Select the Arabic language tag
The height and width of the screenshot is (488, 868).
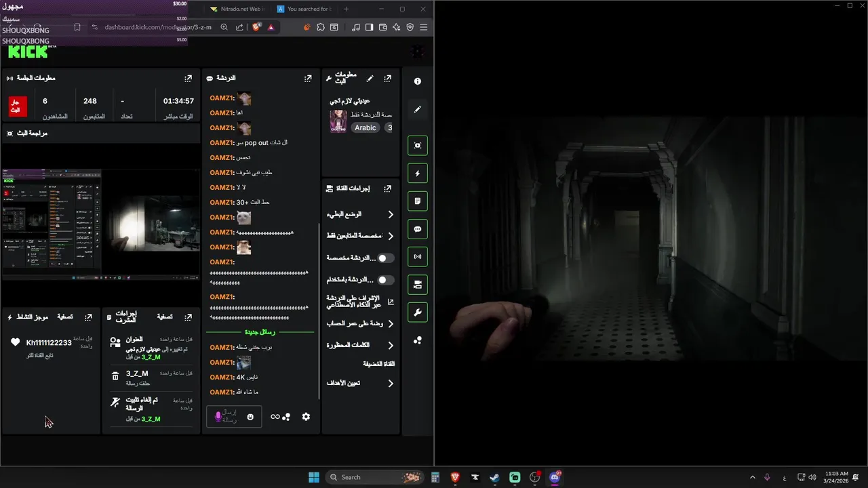tap(365, 127)
